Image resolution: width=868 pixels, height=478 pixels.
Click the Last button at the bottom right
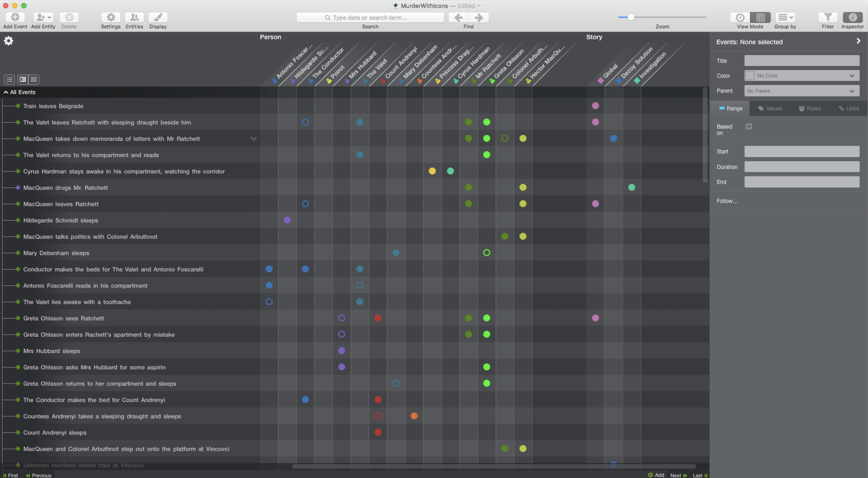pyautogui.click(x=699, y=475)
